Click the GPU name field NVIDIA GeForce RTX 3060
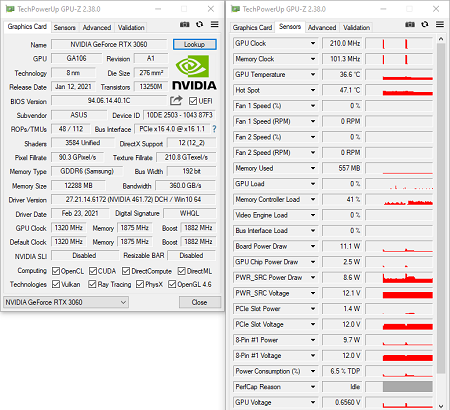 click(109, 44)
